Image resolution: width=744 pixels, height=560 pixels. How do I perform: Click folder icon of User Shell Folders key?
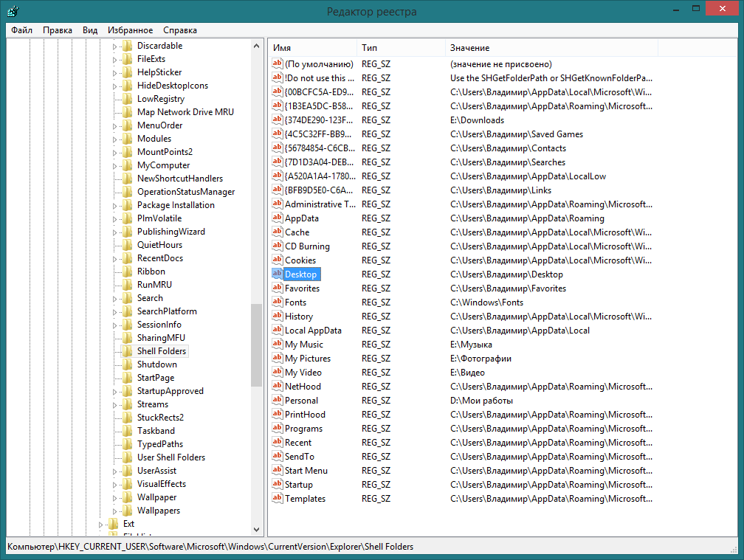[128, 457]
